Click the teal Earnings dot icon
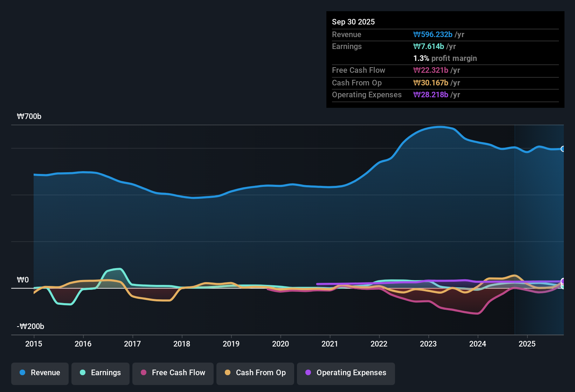 pyautogui.click(x=83, y=373)
